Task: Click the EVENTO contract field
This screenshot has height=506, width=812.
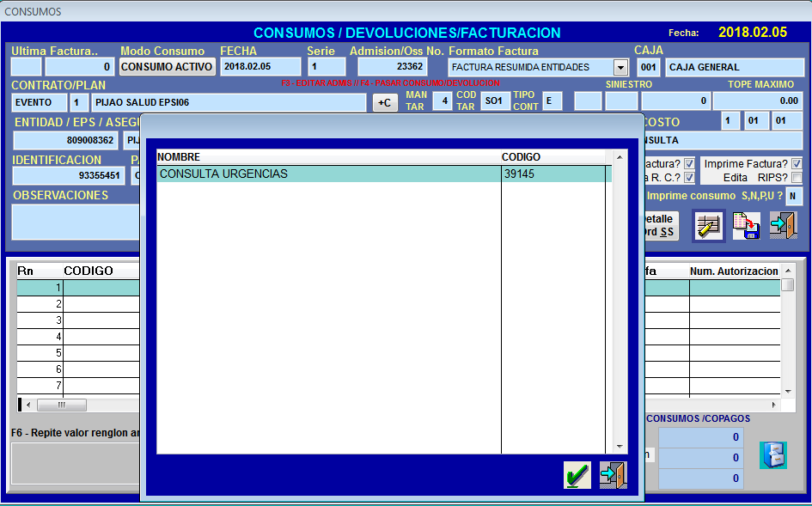Action: 40,102
